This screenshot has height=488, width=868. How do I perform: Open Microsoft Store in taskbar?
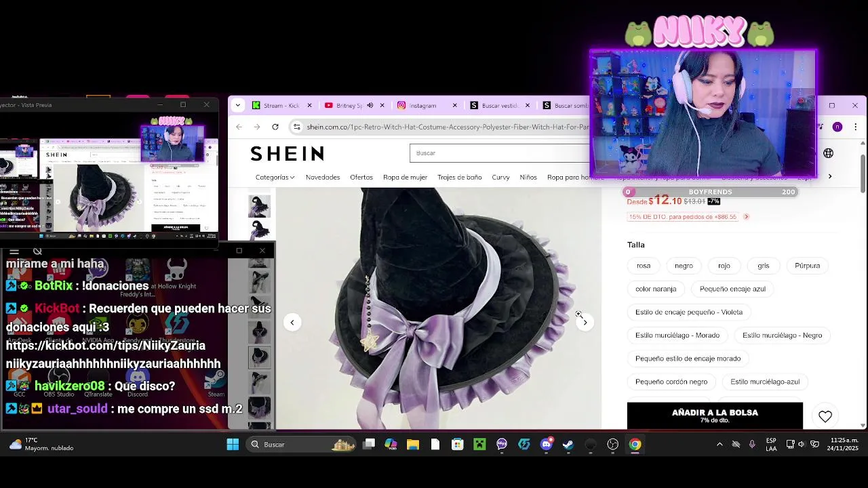coord(458,445)
